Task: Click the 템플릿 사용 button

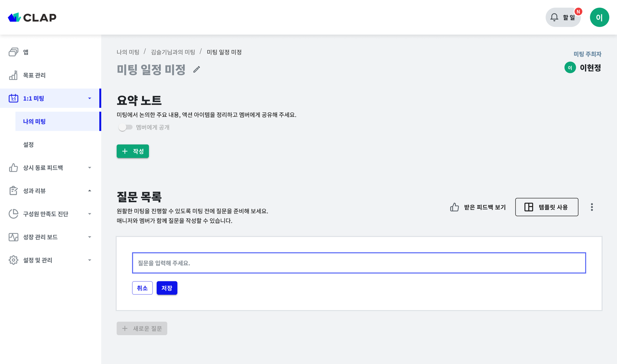Action: coord(547,207)
